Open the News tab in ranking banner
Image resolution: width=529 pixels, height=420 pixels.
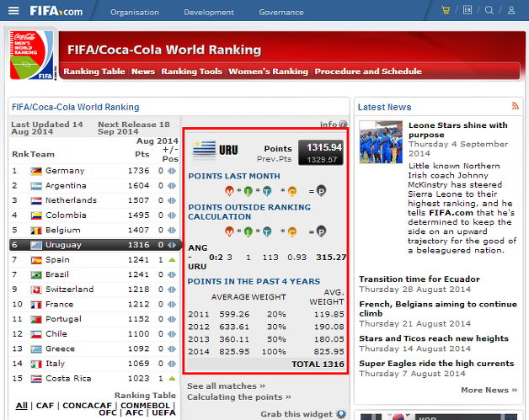(143, 72)
